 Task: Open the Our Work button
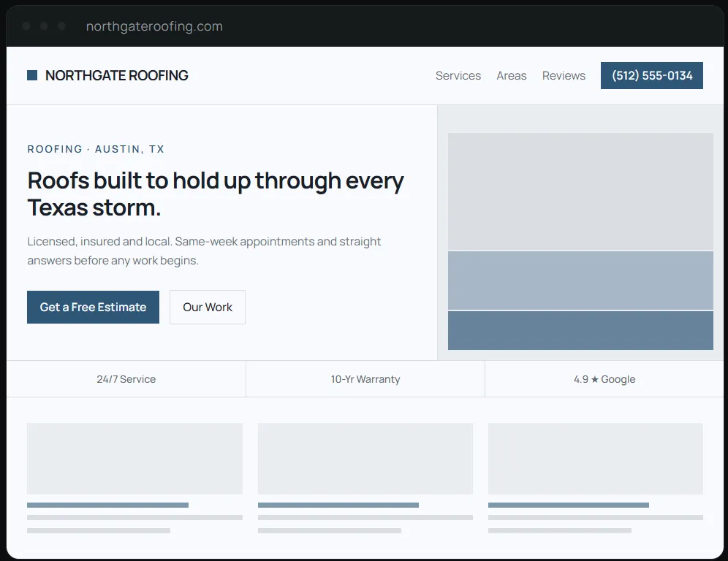click(208, 308)
